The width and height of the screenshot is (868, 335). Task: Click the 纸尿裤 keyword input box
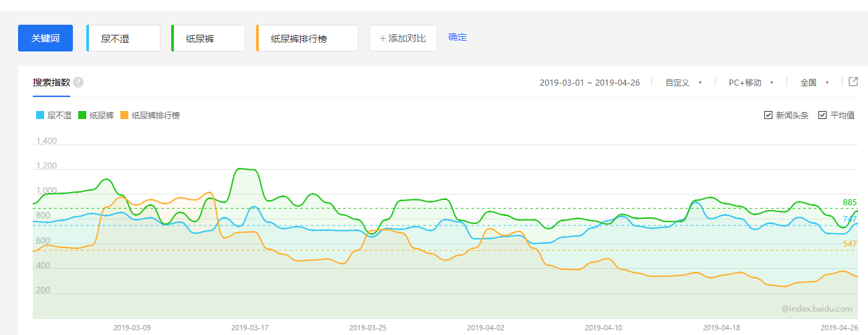209,38
